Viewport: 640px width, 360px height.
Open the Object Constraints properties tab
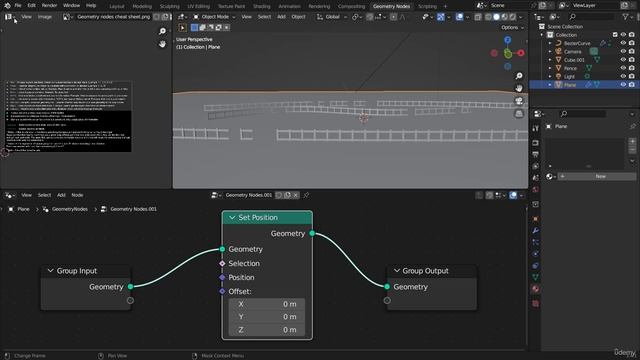pyautogui.click(x=536, y=265)
